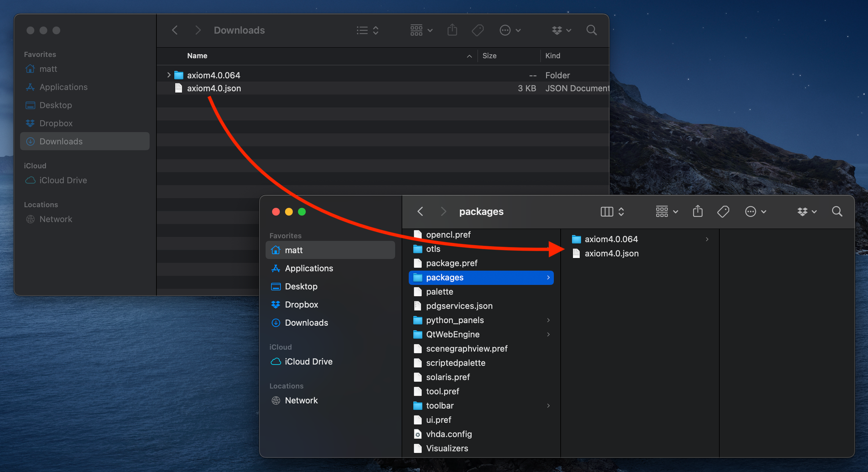
Task: Click the Tags icon in the Downloads window
Action: coord(478,30)
